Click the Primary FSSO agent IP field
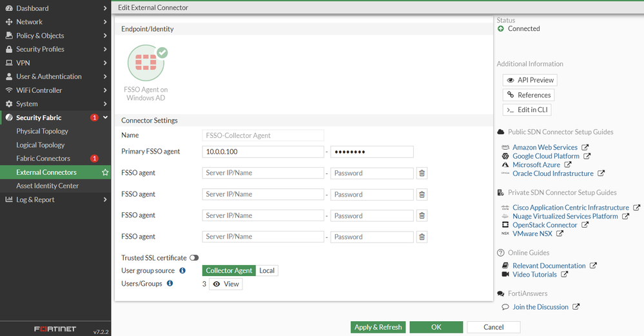644x336 pixels. tap(263, 152)
